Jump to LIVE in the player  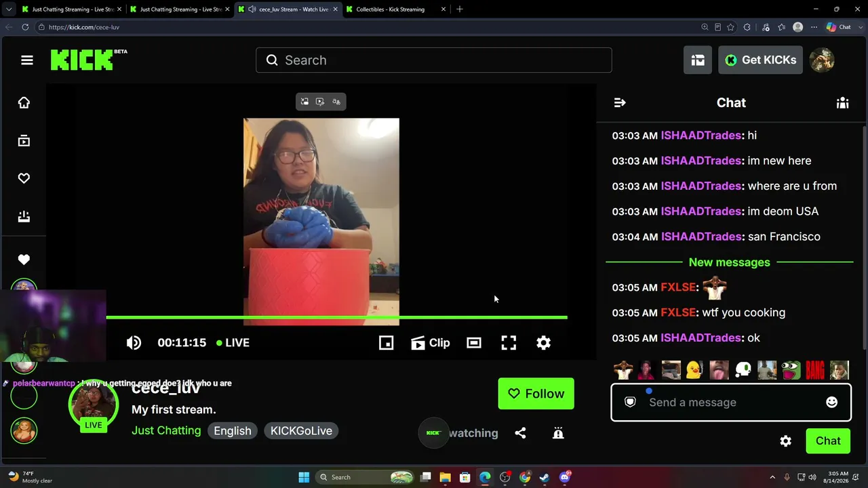233,343
